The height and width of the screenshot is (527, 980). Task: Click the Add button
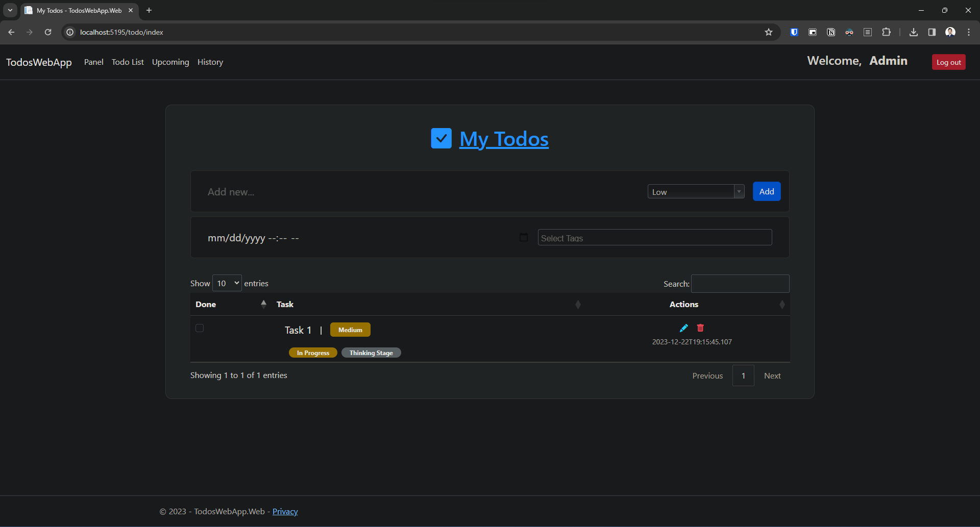click(767, 191)
